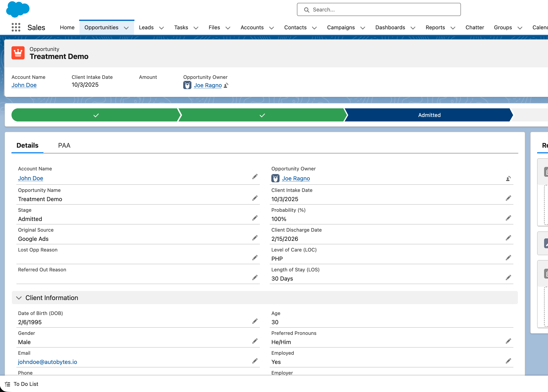
Task: Edit the Client Discharge Date field
Action: pos(508,238)
